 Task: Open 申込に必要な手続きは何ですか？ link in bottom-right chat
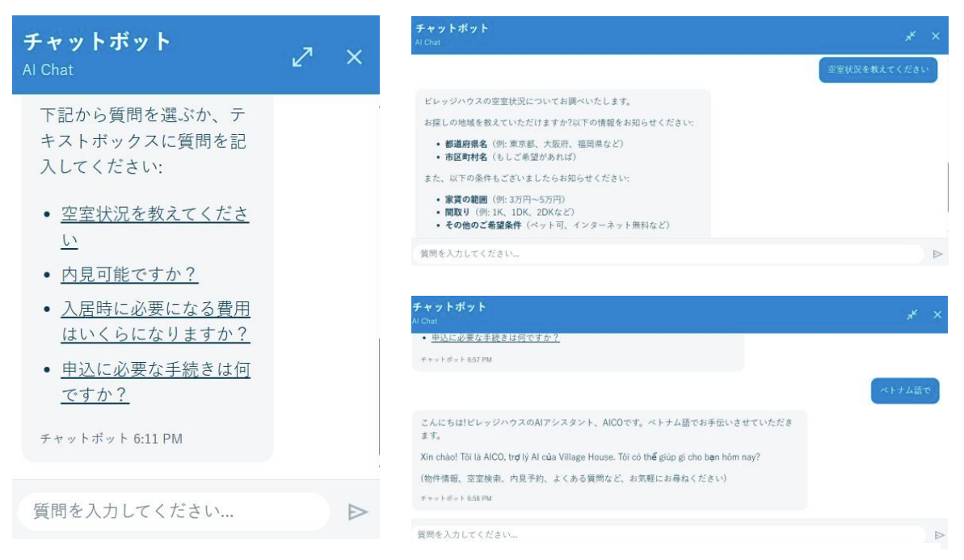[x=495, y=338]
